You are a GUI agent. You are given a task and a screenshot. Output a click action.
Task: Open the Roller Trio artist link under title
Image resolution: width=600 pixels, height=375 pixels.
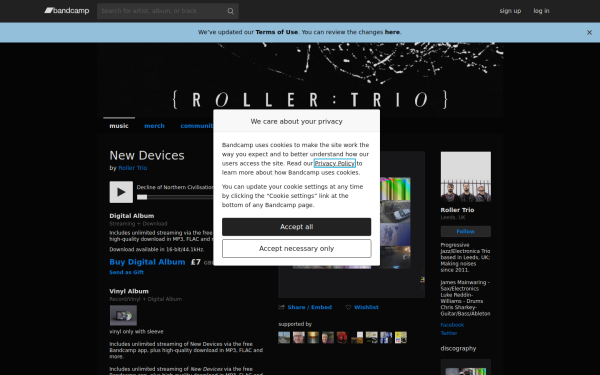point(133,168)
